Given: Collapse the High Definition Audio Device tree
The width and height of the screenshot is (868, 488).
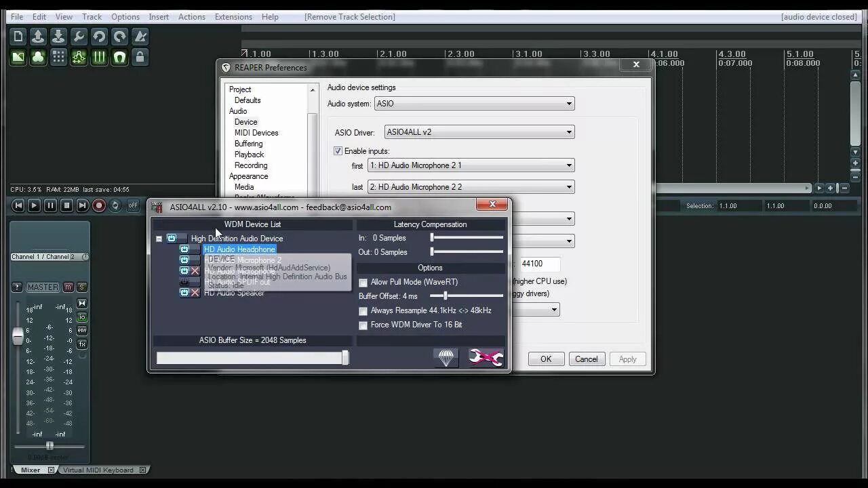Looking at the screenshot, I should 159,239.
